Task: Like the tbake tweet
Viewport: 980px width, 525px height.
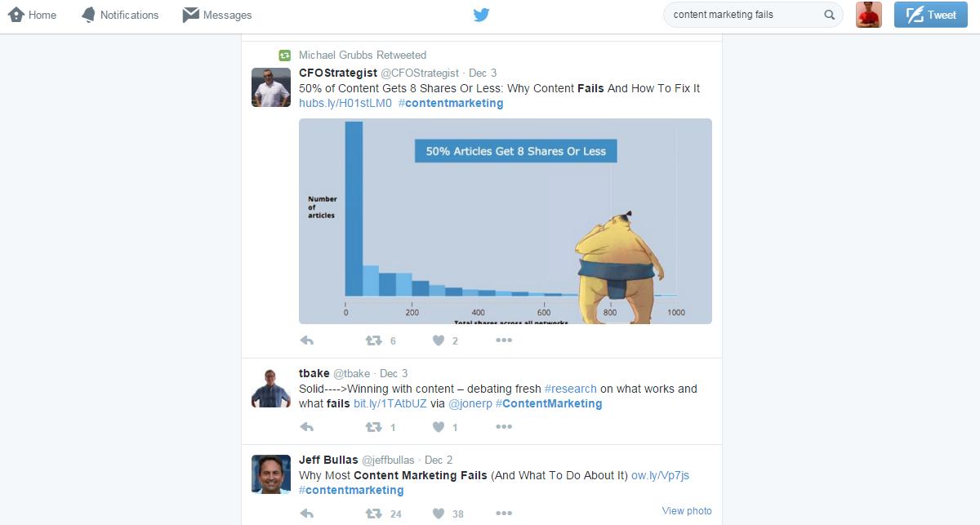Action: point(439,427)
